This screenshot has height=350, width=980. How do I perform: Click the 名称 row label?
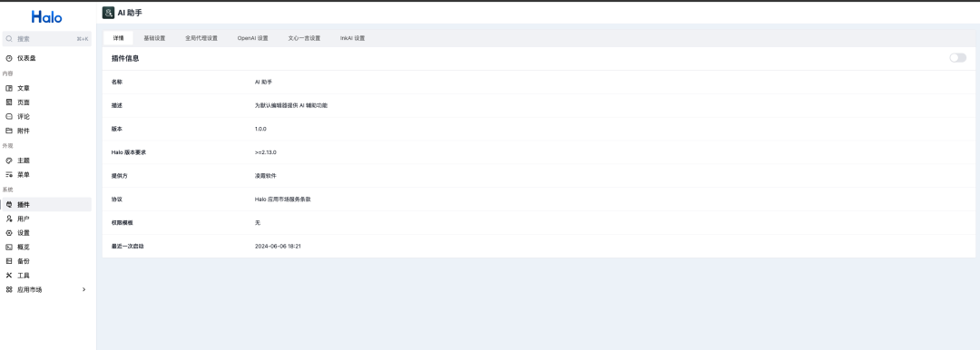tap(117, 82)
